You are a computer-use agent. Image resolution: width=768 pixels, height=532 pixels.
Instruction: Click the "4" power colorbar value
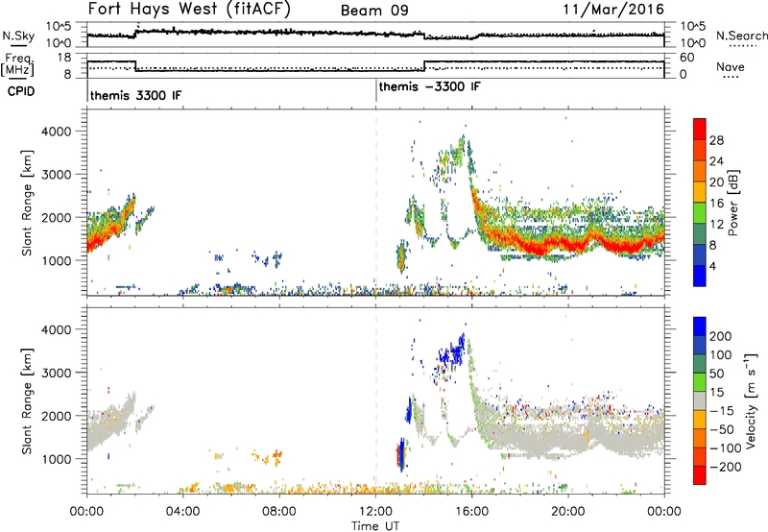pyautogui.click(x=713, y=266)
